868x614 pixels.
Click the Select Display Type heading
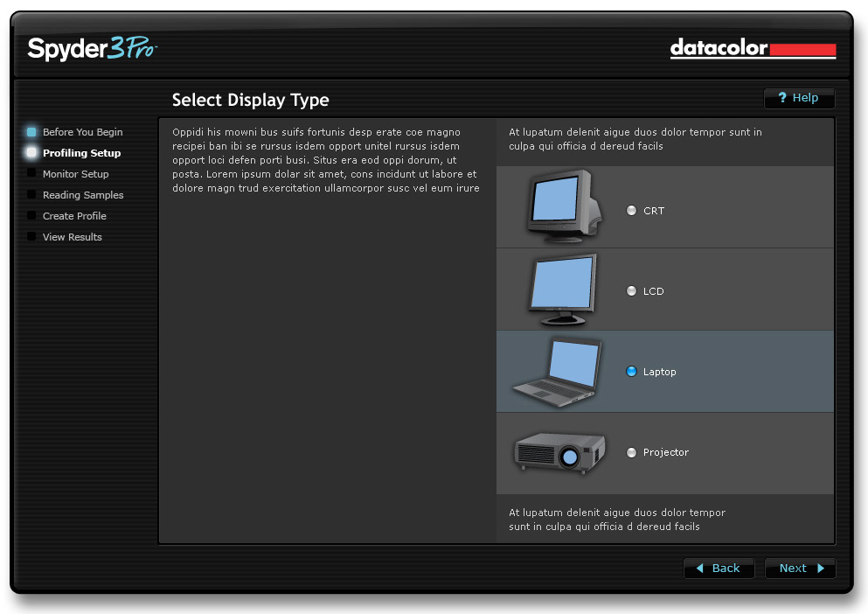pyautogui.click(x=250, y=100)
